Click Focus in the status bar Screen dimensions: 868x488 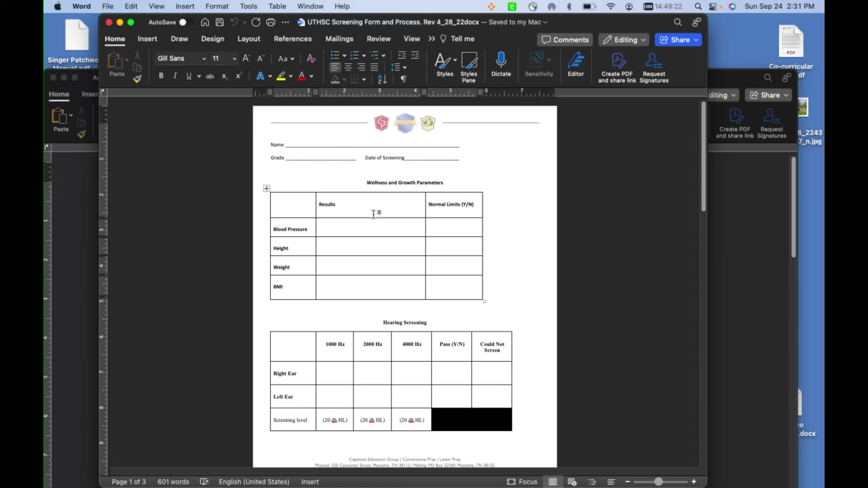522,482
